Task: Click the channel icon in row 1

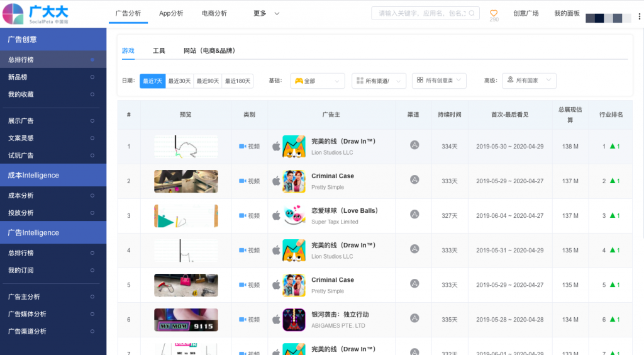Action: point(414,145)
